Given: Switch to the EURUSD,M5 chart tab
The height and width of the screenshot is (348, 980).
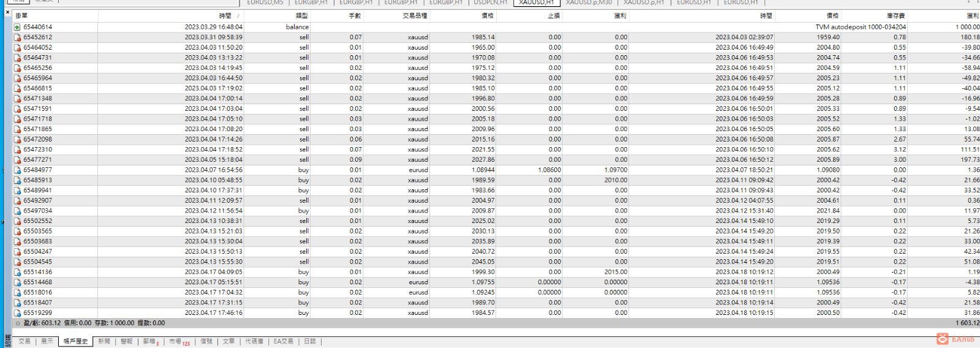Looking at the screenshot, I should [x=265, y=3].
